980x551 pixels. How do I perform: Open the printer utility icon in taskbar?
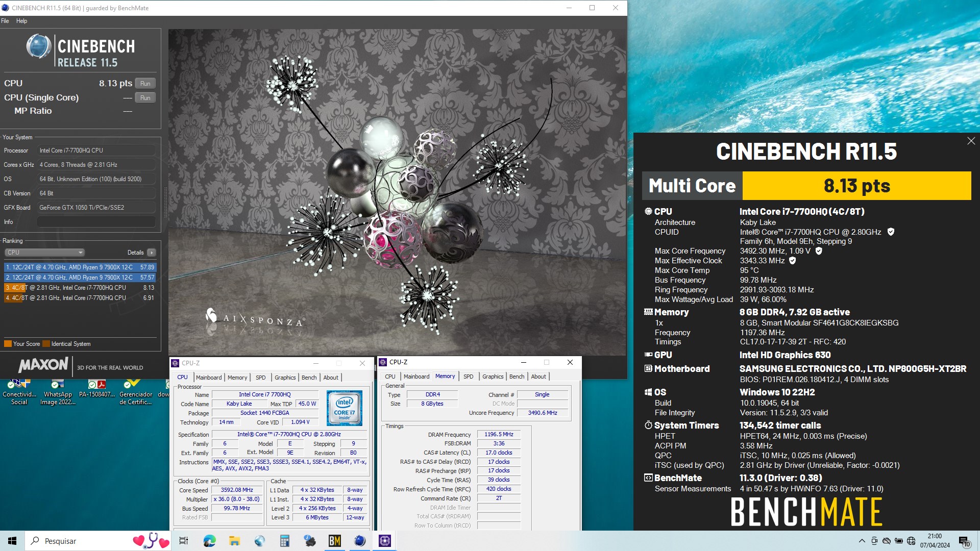click(x=309, y=541)
